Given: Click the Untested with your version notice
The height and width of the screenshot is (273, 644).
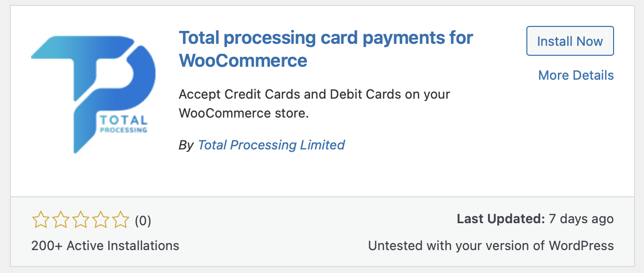Looking at the screenshot, I should click(x=491, y=246).
